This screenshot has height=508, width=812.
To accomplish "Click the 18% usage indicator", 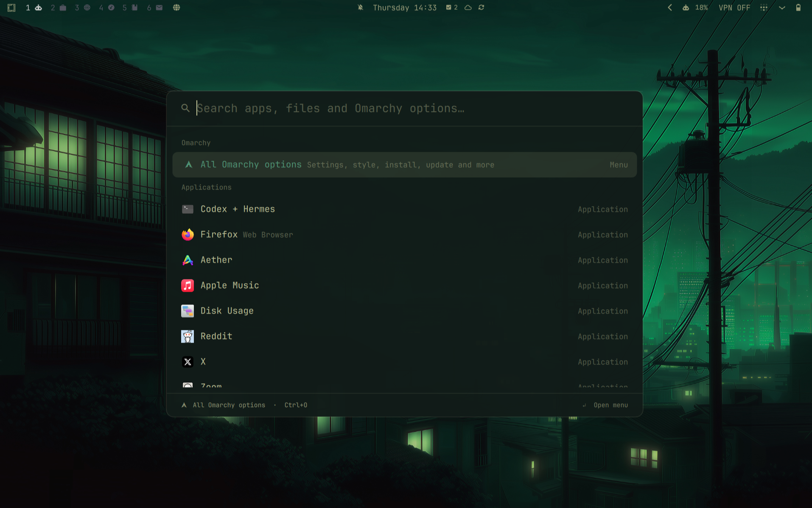I will 701,8.
